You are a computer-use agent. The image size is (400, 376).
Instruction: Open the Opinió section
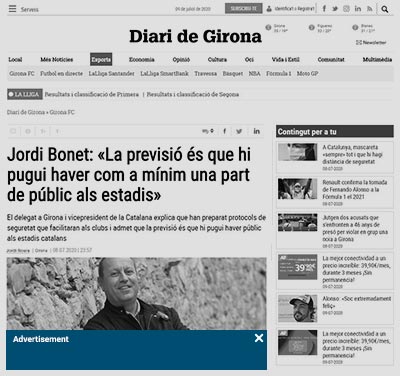(x=181, y=60)
